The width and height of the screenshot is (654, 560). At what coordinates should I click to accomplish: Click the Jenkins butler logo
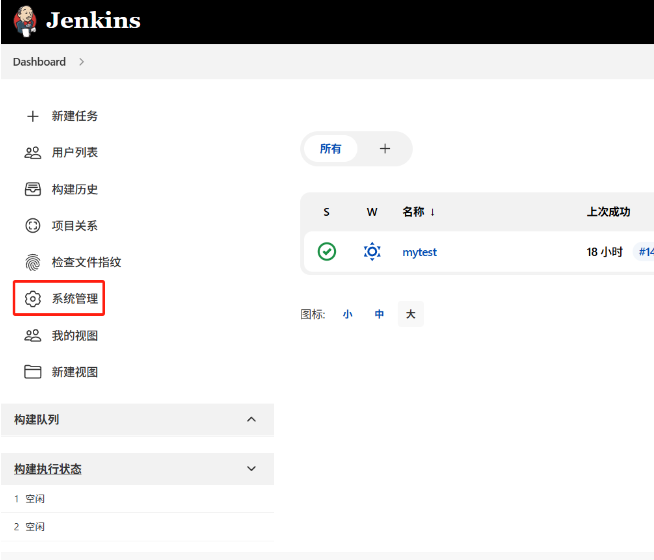[x=25, y=21]
